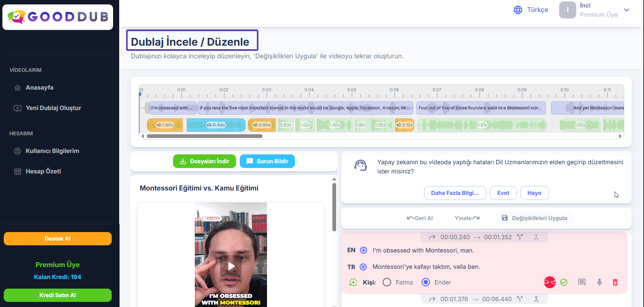Screen dimensions: 644x307
Task: Delete the segment with the trash icon
Action: (615, 282)
